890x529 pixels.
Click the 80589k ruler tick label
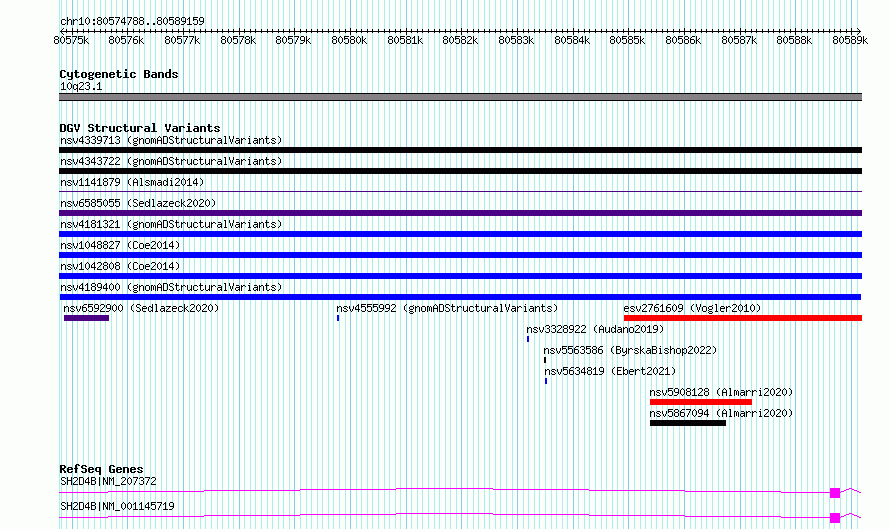click(x=850, y=40)
